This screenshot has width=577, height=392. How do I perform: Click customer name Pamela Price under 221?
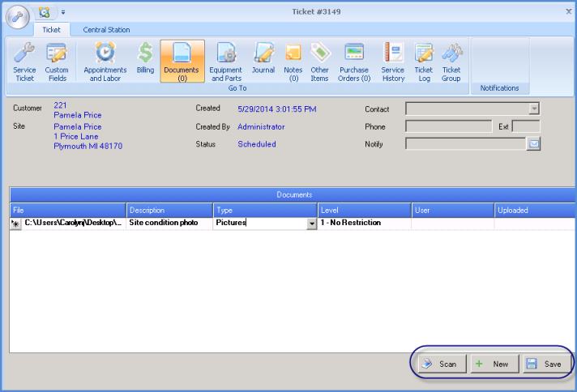tap(78, 115)
